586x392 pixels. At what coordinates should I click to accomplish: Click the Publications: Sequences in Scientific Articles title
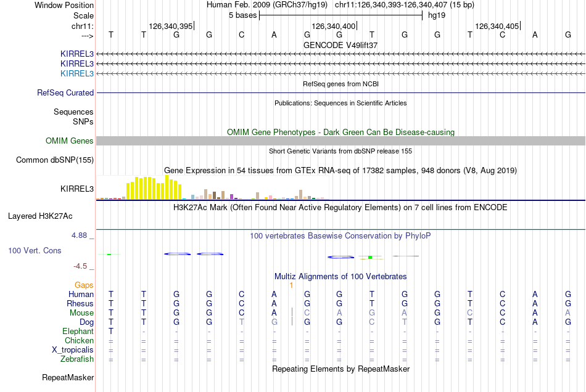click(x=340, y=103)
